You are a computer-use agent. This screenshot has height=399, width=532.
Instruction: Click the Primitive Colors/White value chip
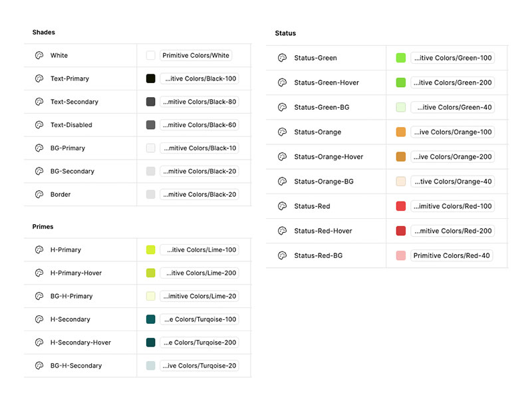coord(196,56)
